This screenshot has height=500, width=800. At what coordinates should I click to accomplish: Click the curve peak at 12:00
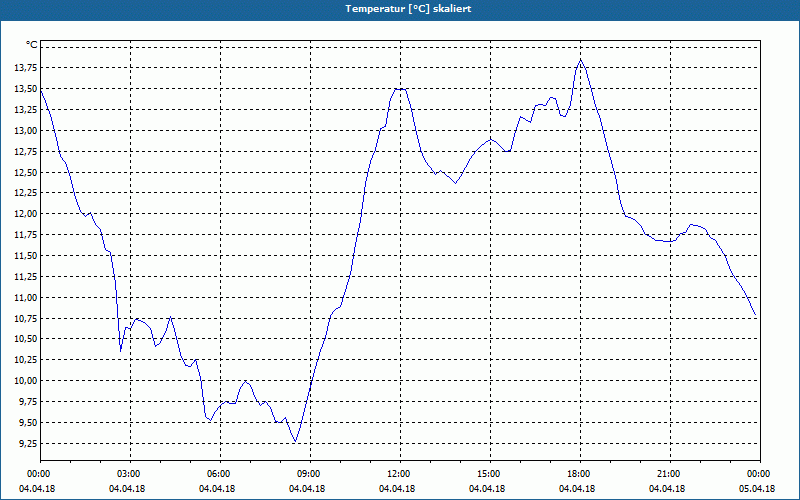point(401,89)
